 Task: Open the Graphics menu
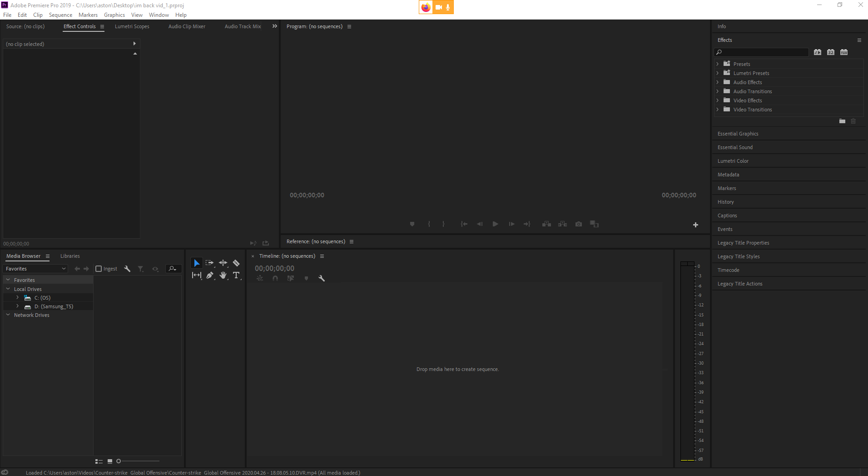click(x=114, y=15)
